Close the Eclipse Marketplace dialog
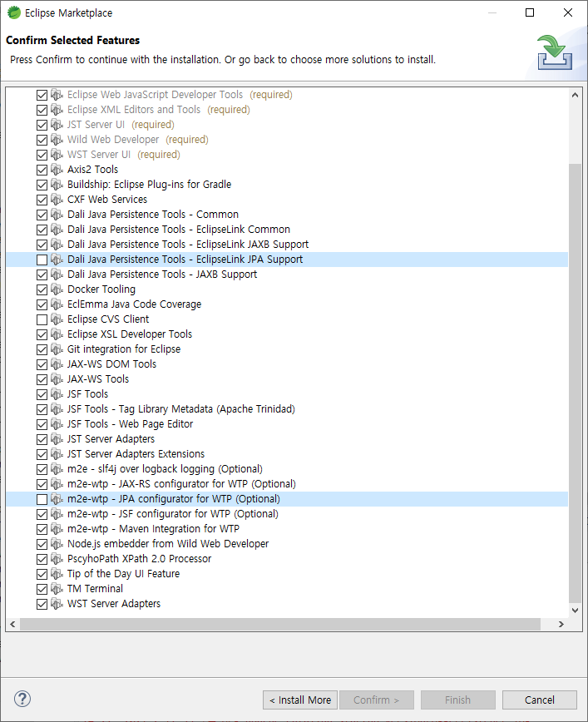Screen dimensions: 588x722 click(x=568, y=12)
